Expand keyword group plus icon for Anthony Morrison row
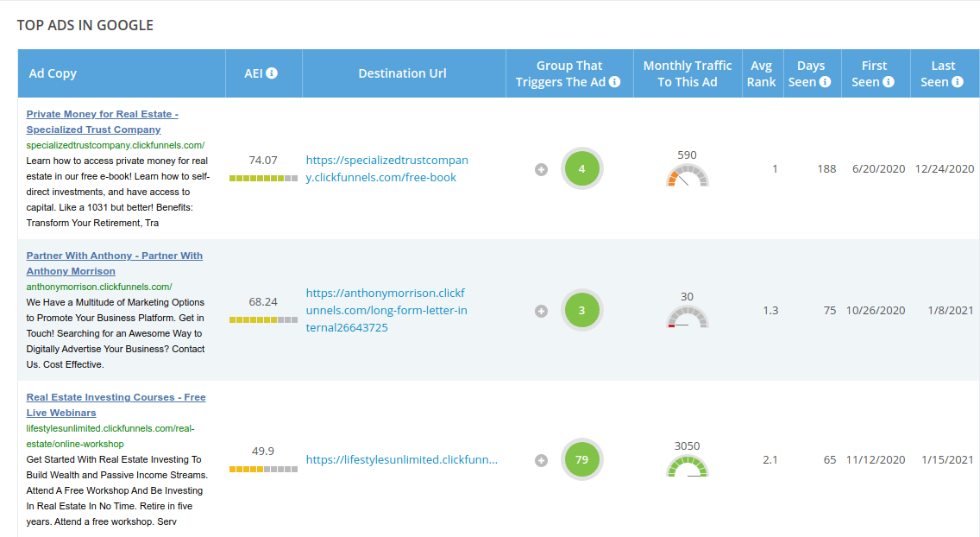Screen dimensions: 980x537 coord(541,312)
